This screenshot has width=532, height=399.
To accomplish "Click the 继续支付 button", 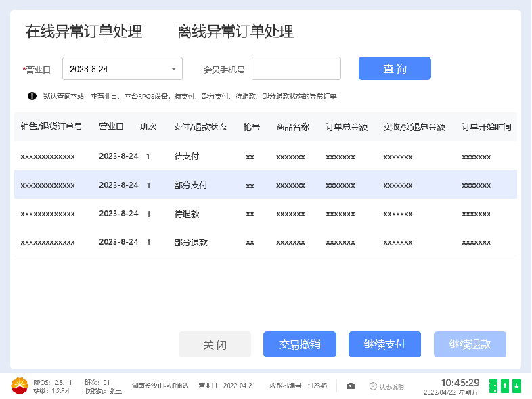I will pyautogui.click(x=384, y=344).
